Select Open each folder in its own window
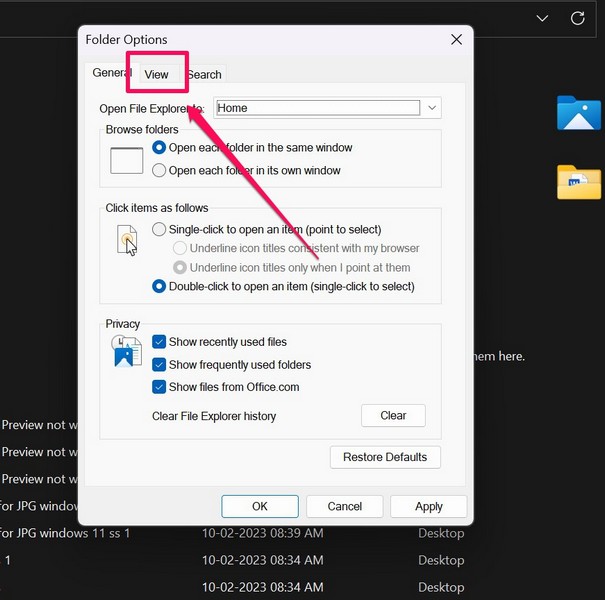This screenshot has height=600, width=605. [x=159, y=170]
